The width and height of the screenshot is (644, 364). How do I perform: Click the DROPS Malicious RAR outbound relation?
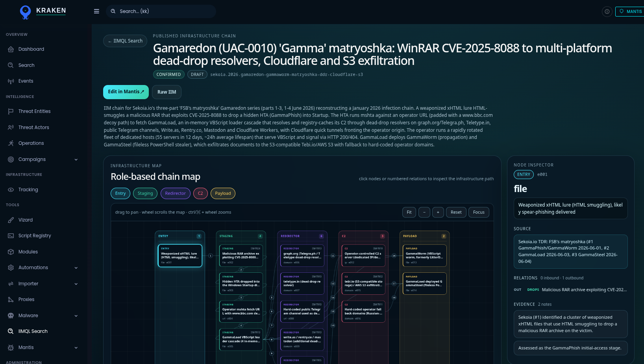570,290
